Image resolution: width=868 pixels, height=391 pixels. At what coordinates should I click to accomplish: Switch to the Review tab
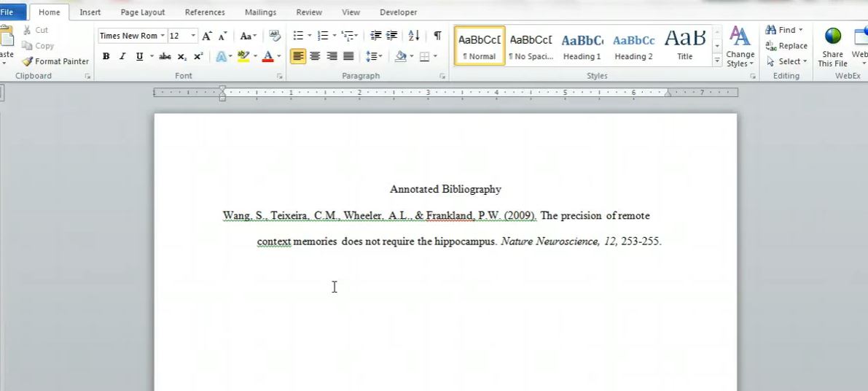309,12
